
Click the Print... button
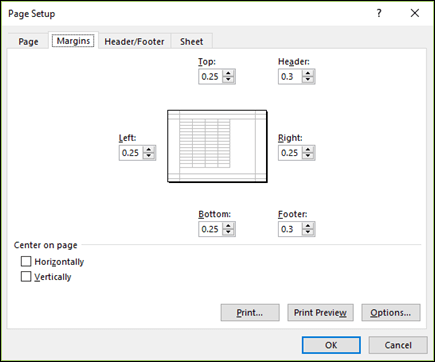click(250, 313)
